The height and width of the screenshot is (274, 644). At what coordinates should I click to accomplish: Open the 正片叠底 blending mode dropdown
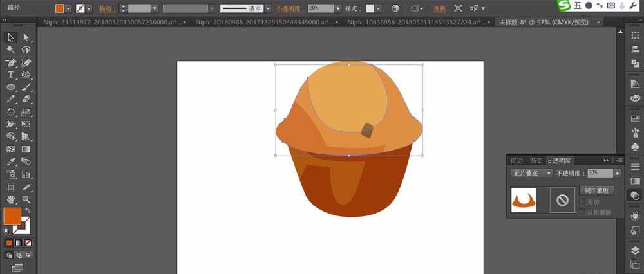[x=531, y=173]
